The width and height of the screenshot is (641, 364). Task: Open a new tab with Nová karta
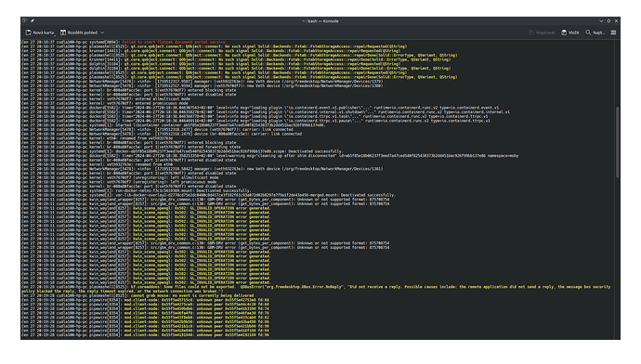point(40,32)
